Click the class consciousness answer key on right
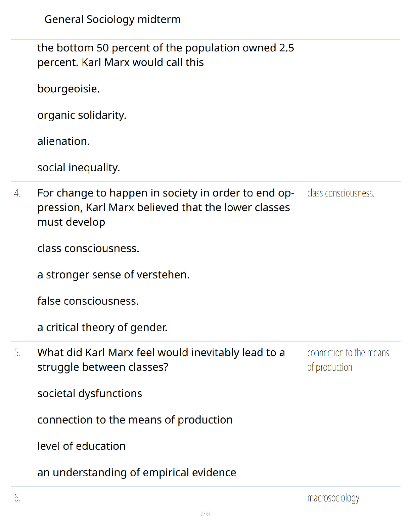The width and height of the screenshot is (411, 532). tap(341, 193)
